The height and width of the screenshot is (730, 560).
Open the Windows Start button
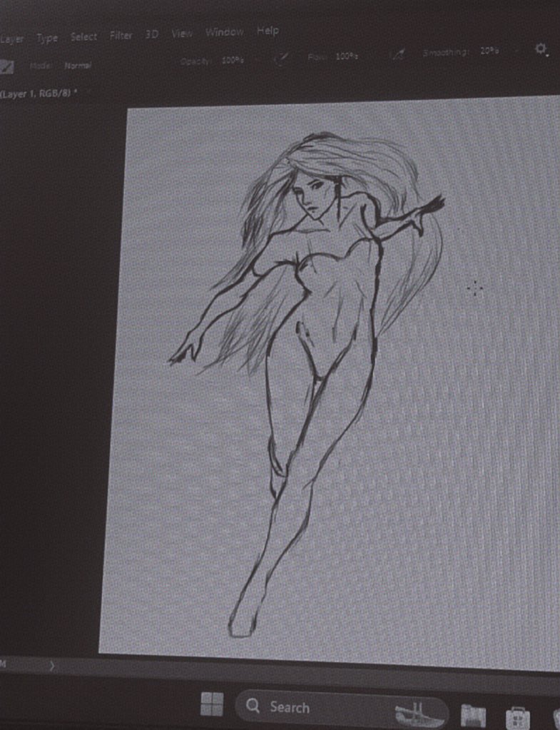(212, 704)
